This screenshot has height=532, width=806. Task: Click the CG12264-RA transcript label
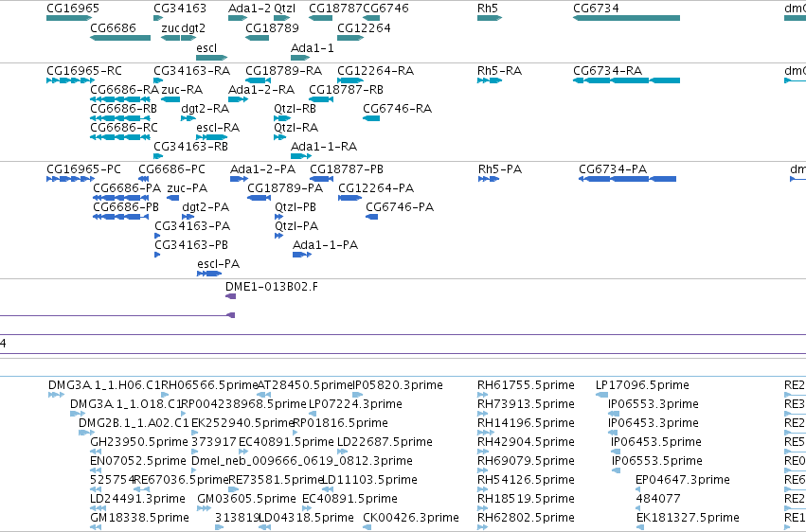[x=376, y=70]
